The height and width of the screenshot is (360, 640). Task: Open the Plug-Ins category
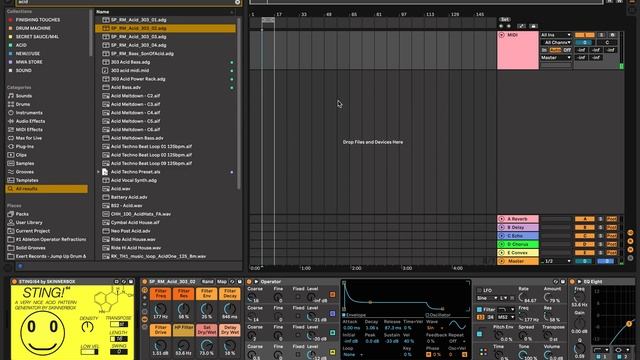(x=24, y=147)
